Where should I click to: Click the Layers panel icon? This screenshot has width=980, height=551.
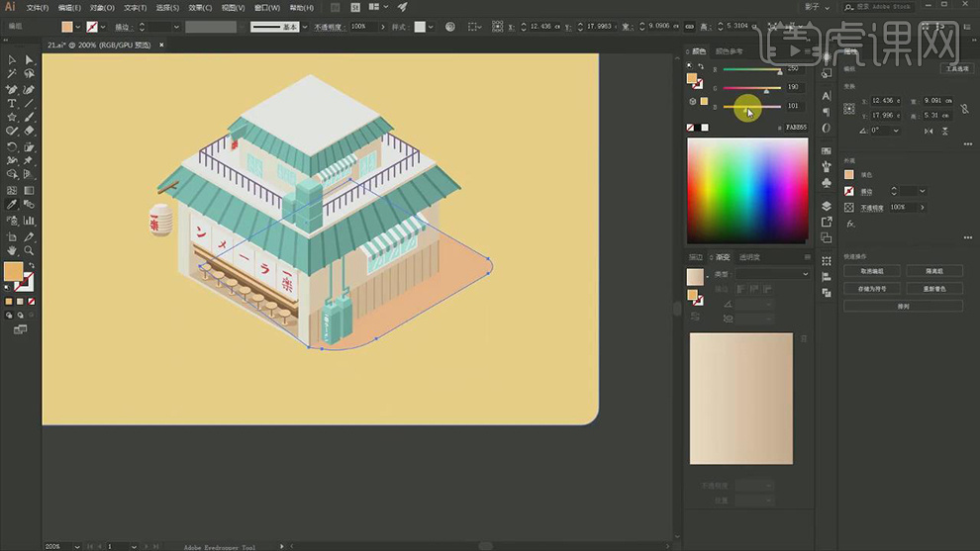coord(827,206)
